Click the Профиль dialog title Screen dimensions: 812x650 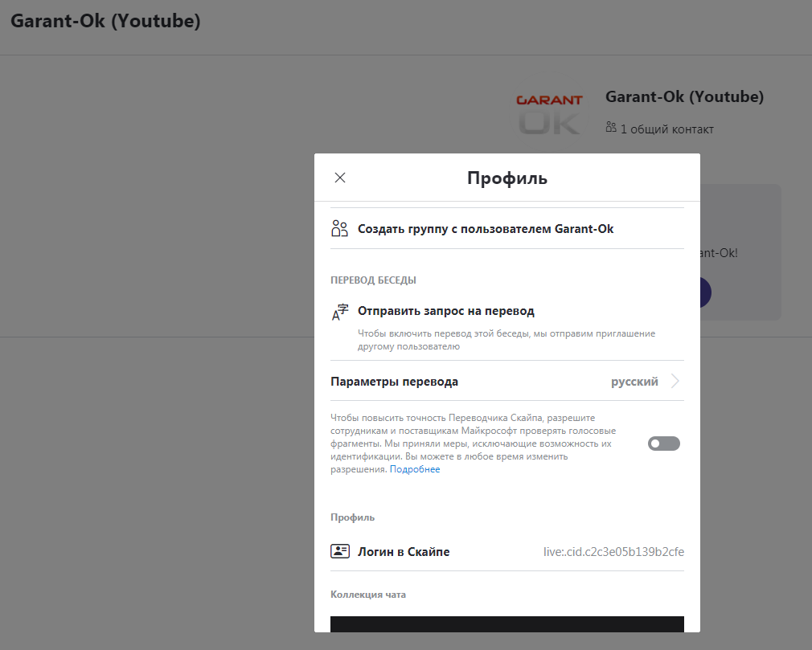click(507, 178)
